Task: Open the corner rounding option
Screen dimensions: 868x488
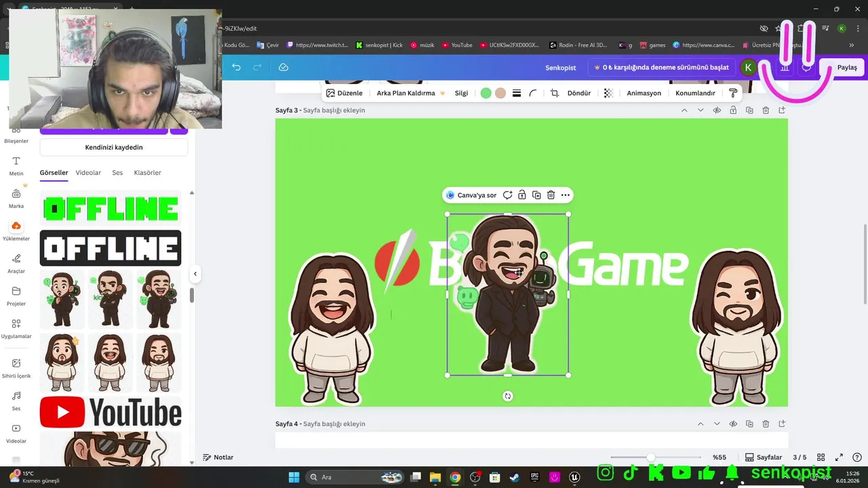Action: tap(533, 93)
